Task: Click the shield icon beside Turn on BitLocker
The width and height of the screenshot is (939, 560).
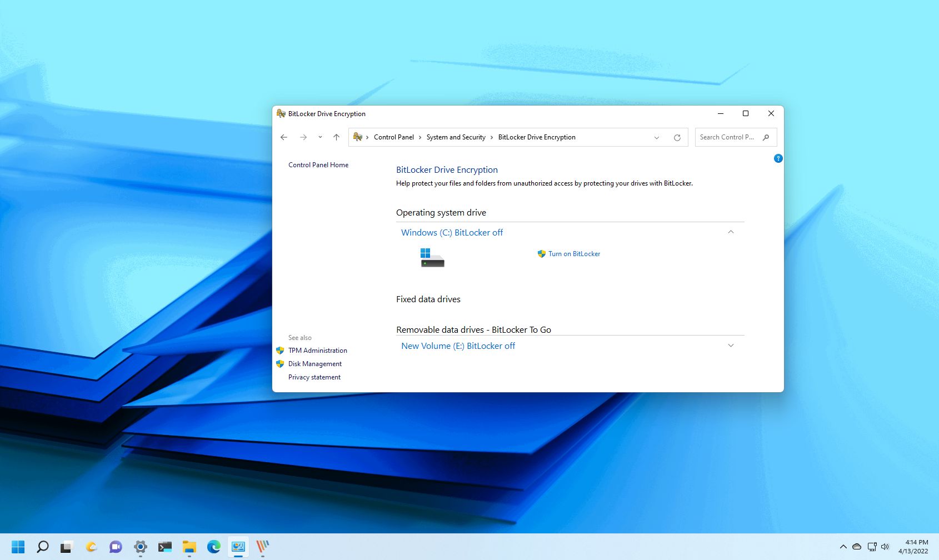Action: coord(542,254)
